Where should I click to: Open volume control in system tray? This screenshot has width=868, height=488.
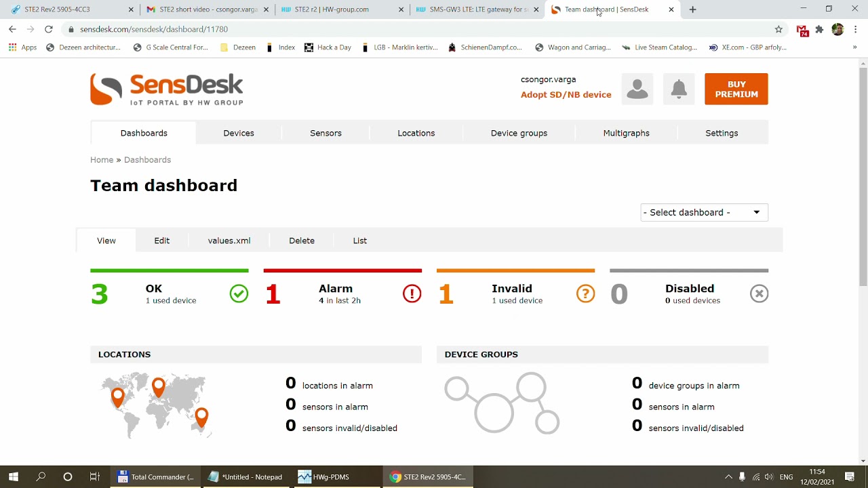(768, 477)
